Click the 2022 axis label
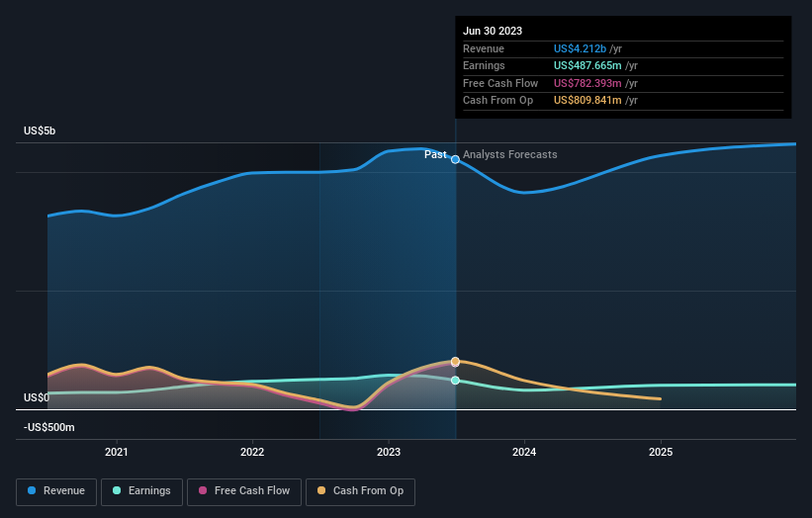The image size is (812, 518). [x=252, y=453]
